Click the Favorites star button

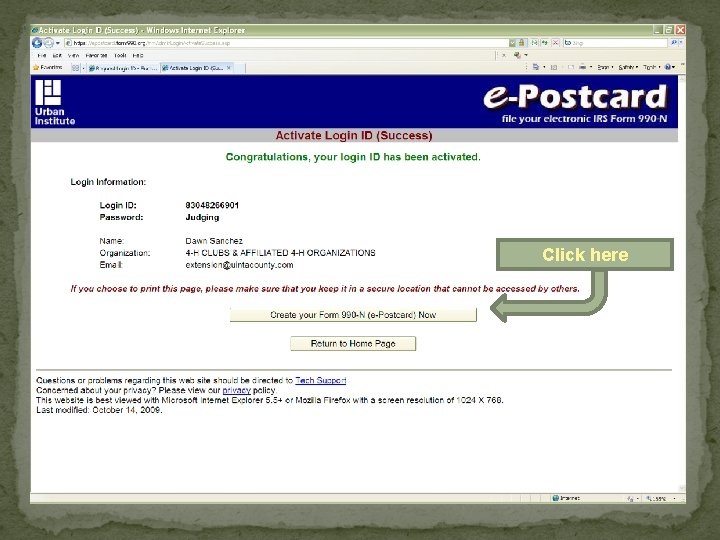tap(48, 68)
